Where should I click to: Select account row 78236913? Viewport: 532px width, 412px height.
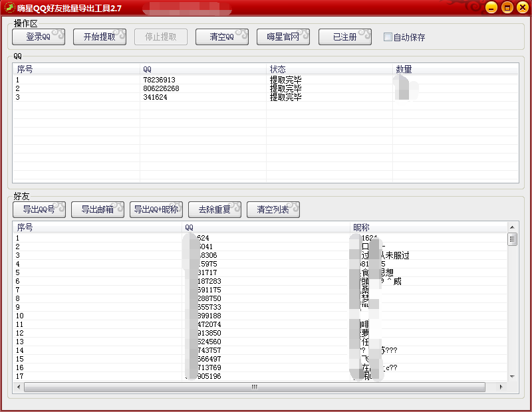point(265,80)
